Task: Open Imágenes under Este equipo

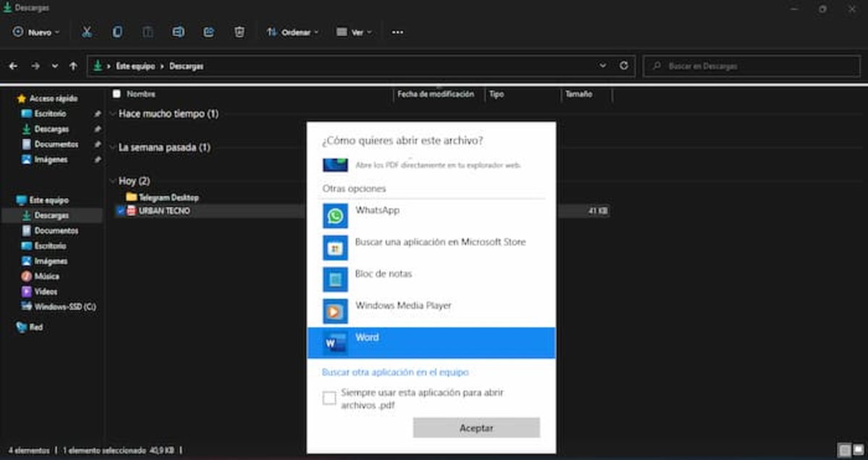Action: tap(45, 261)
